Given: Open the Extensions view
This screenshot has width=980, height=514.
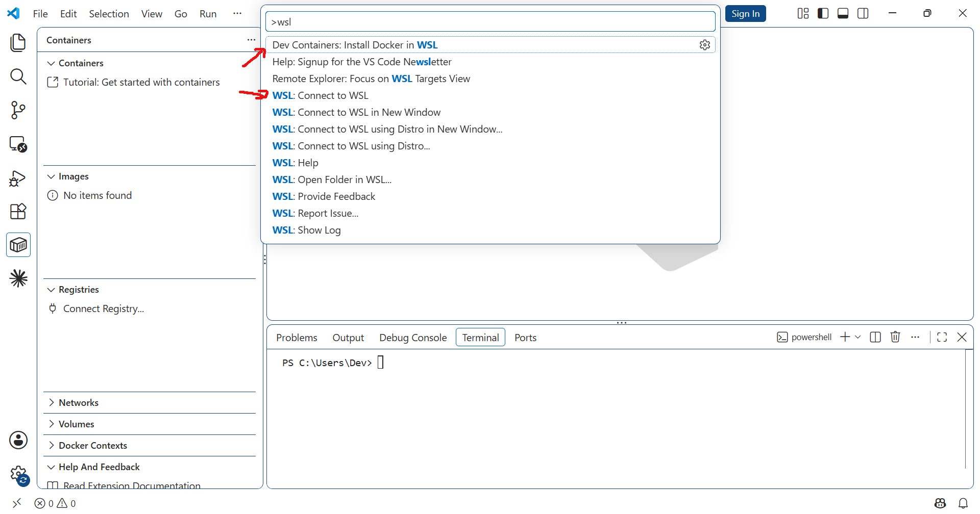Looking at the screenshot, I should tap(18, 211).
